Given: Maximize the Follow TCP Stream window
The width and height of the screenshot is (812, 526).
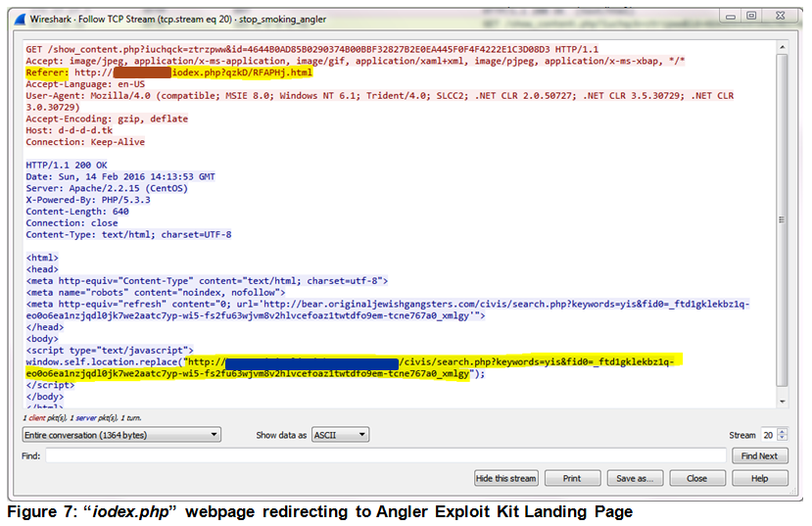Looking at the screenshot, I should [751, 16].
